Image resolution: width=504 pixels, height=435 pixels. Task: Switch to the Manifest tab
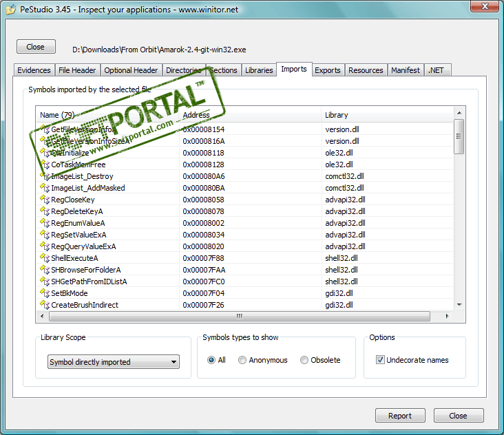[406, 70]
